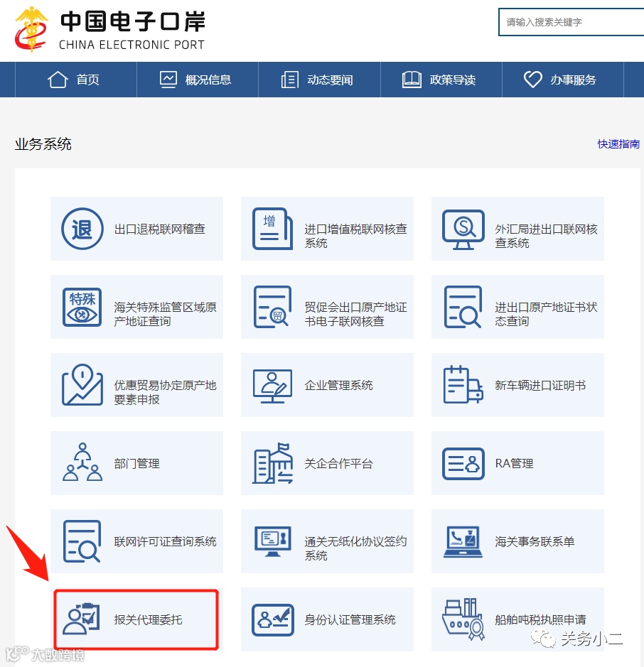644x667 pixels.
Task: Open 报关代理委托
Action: (136, 619)
